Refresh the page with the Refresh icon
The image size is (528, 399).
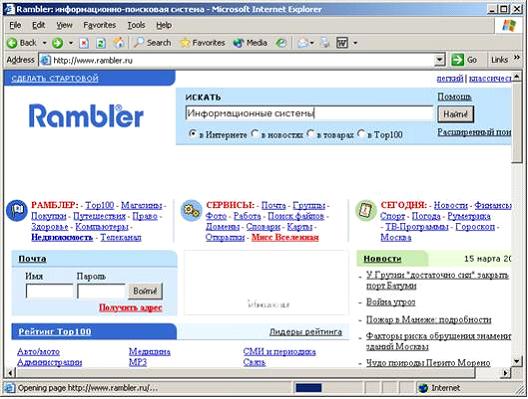[x=101, y=43]
